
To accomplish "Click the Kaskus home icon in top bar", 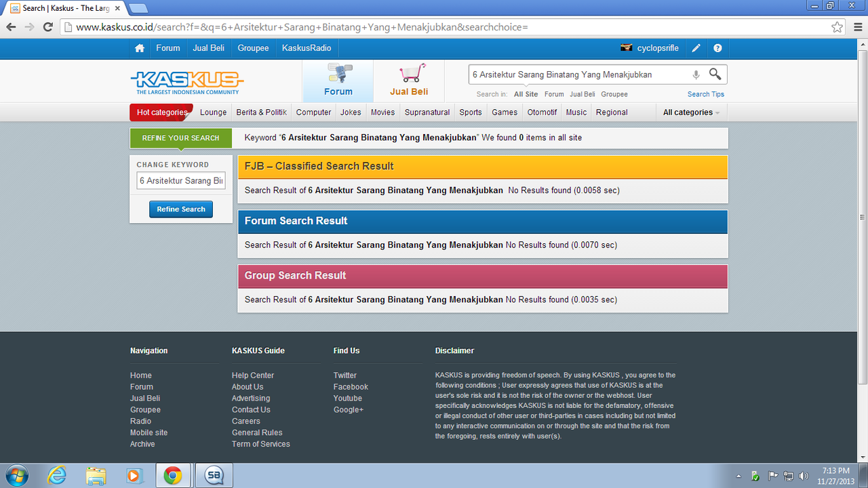I will tap(140, 48).
